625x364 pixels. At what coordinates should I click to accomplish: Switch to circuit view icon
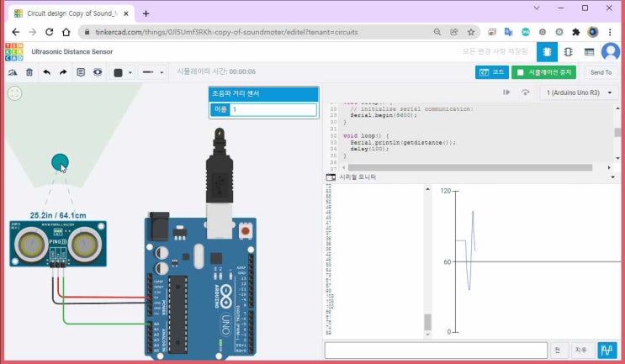click(547, 52)
